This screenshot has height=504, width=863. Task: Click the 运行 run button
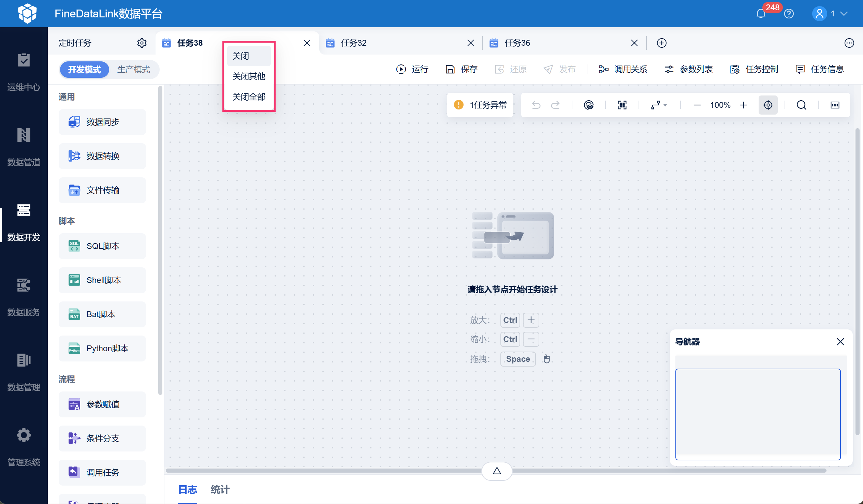412,69
